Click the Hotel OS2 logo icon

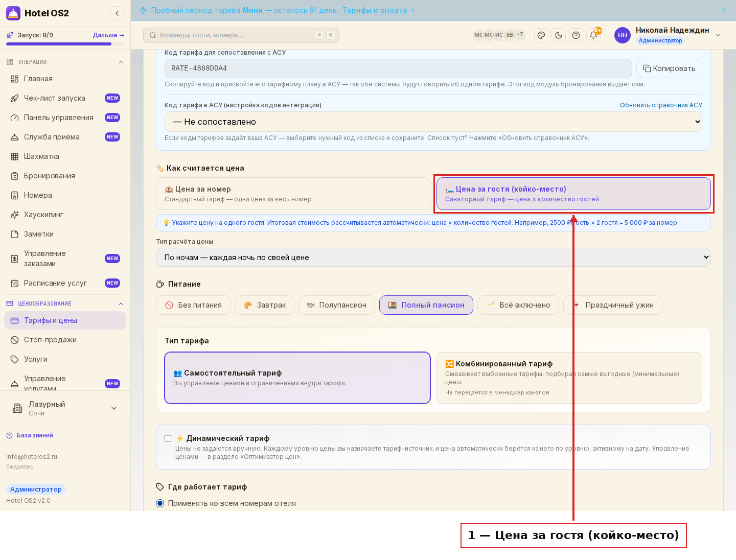coord(13,13)
